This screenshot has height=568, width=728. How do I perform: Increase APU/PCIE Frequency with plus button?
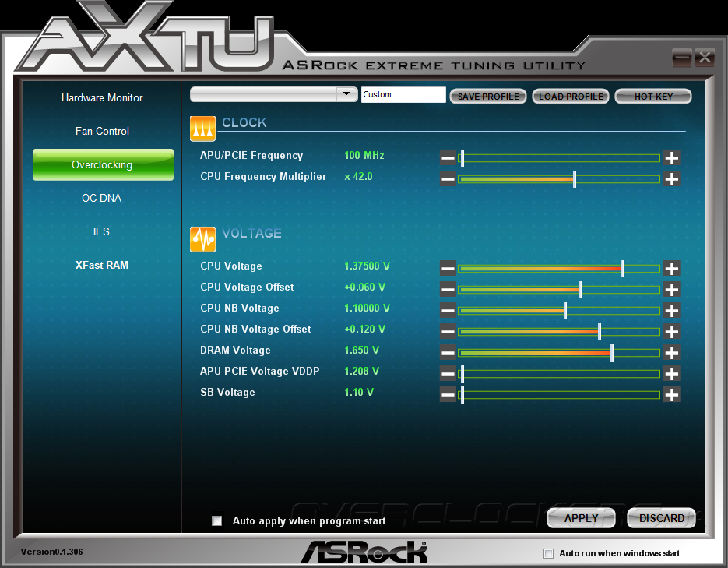[x=671, y=158]
